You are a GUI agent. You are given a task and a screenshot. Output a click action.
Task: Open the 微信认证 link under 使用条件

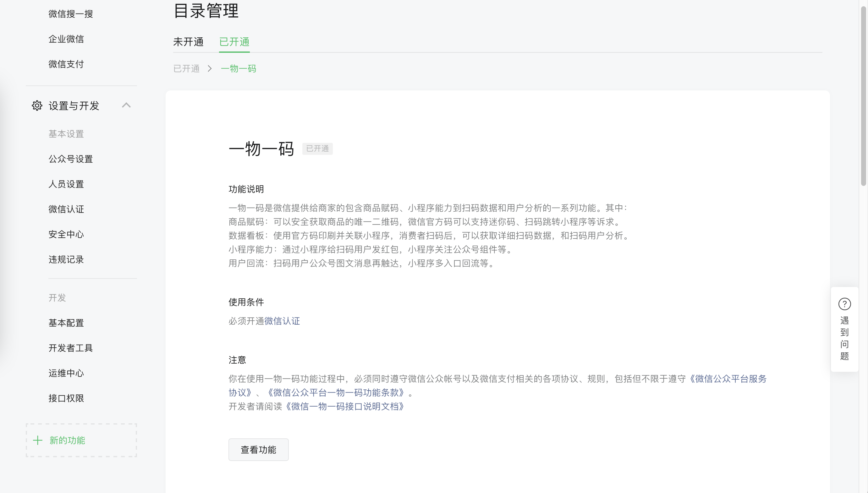(282, 321)
